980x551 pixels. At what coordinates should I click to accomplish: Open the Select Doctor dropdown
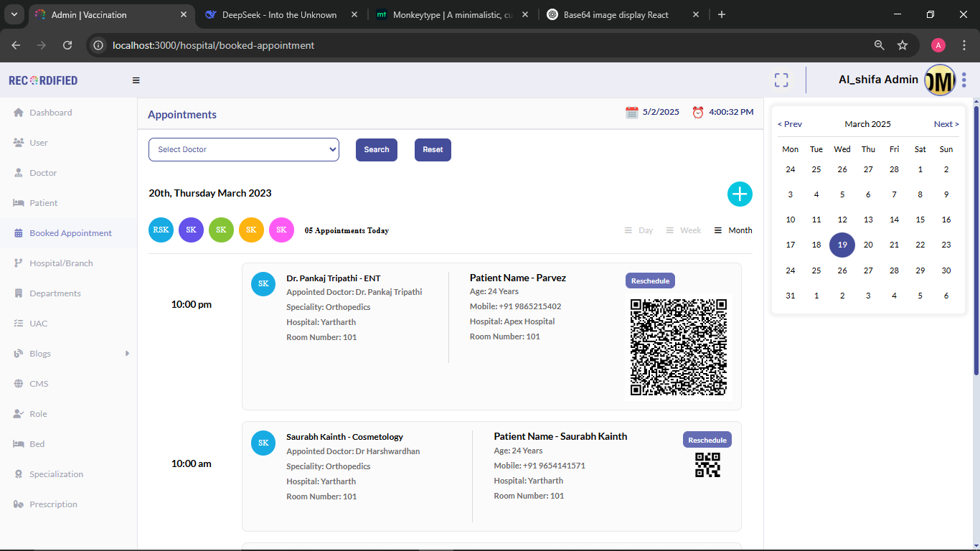coord(244,149)
